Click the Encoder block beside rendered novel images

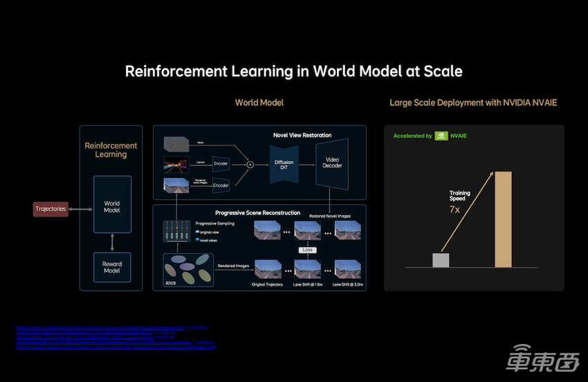click(x=221, y=185)
